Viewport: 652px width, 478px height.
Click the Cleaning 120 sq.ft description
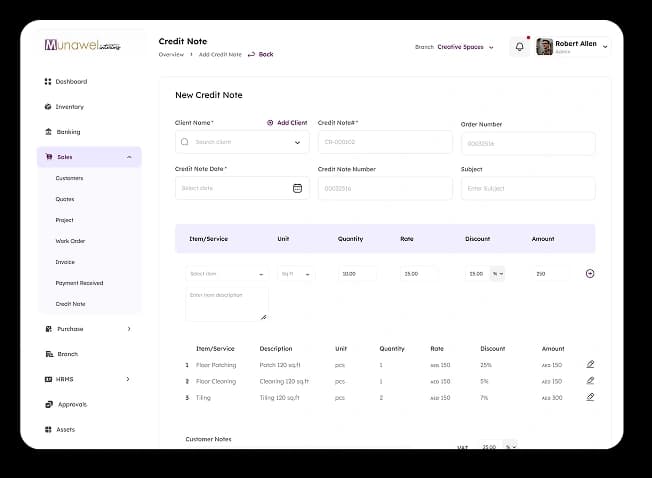[284, 381]
